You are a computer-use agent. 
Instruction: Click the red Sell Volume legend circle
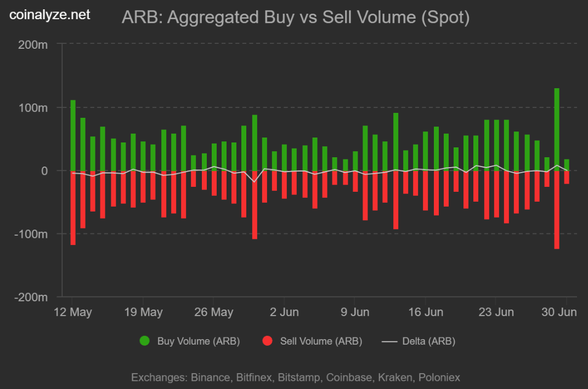tap(267, 341)
